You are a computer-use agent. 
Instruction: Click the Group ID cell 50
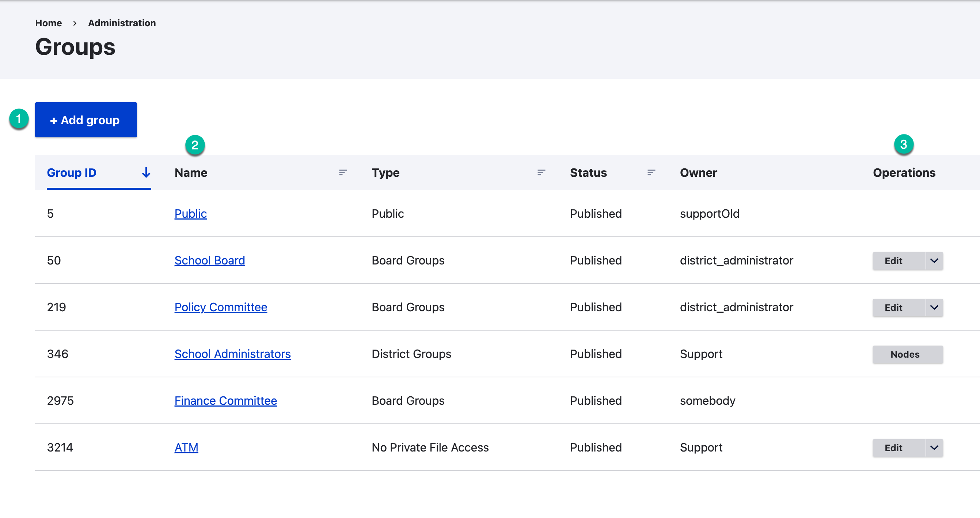click(54, 260)
